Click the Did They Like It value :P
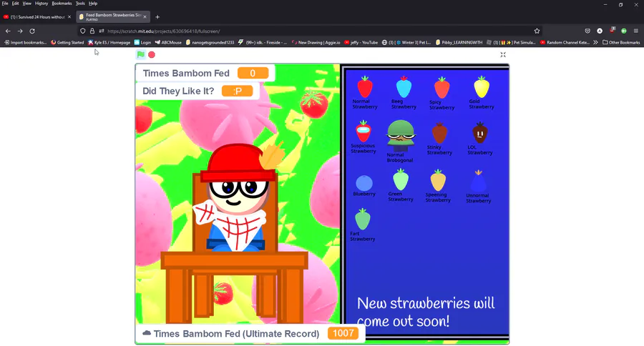Image resolution: width=644 pixels, height=346 pixels. point(237,91)
